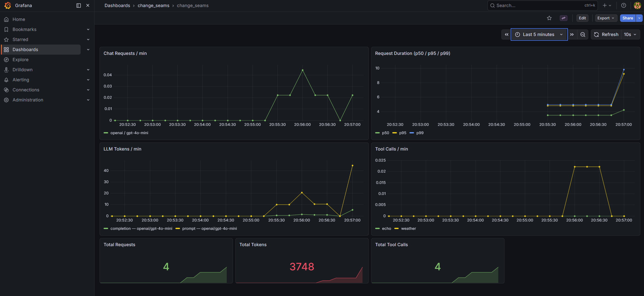Image resolution: width=644 pixels, height=296 pixels.
Task: Zoom out the dashboard time range
Action: click(x=582, y=34)
